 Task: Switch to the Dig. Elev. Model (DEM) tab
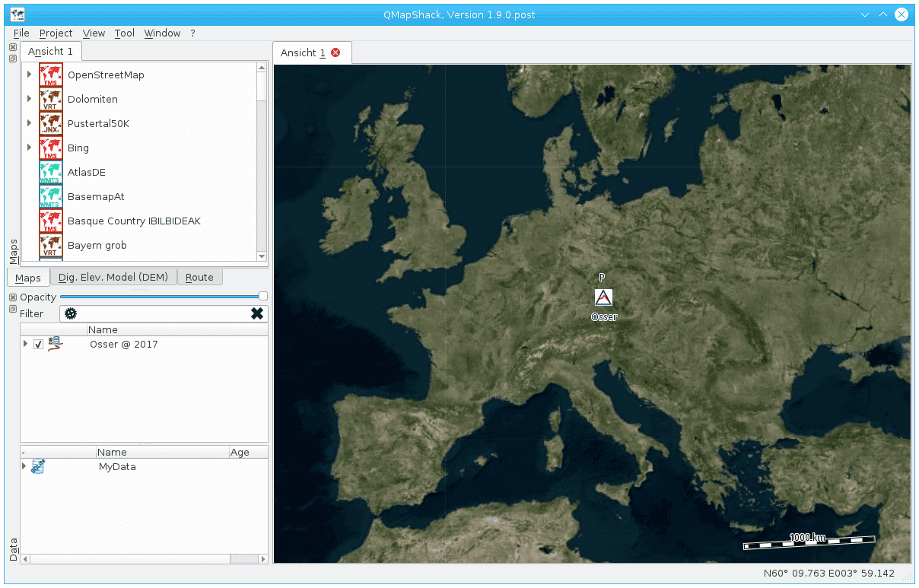point(113,277)
